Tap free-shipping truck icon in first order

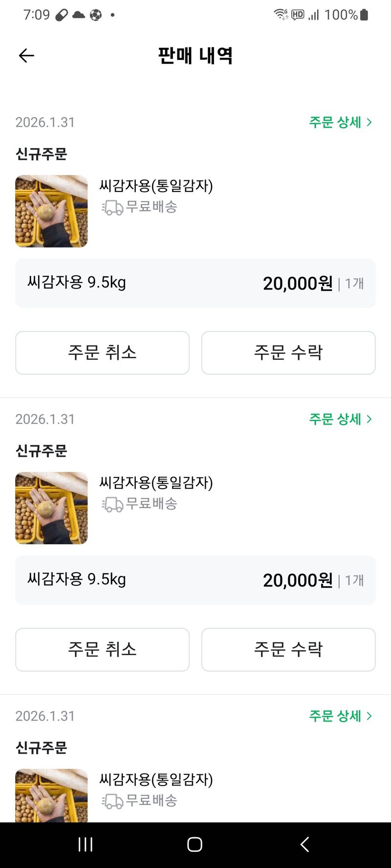coord(112,207)
